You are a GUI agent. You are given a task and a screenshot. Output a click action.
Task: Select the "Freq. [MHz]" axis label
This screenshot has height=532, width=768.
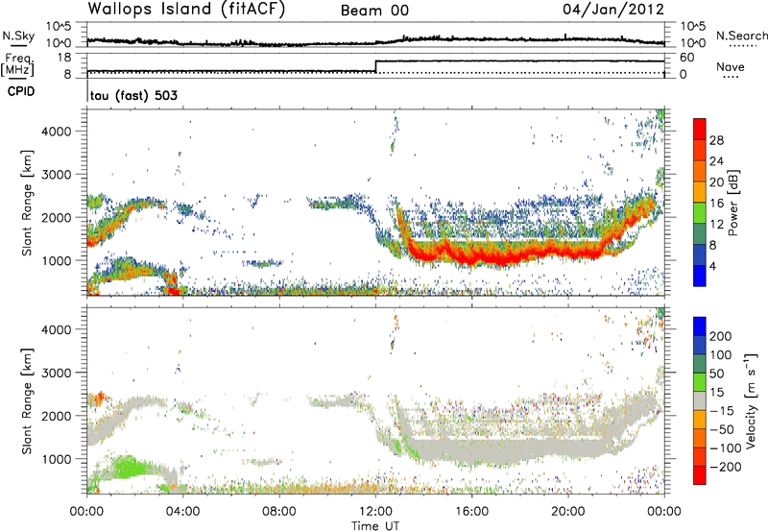(x=17, y=64)
